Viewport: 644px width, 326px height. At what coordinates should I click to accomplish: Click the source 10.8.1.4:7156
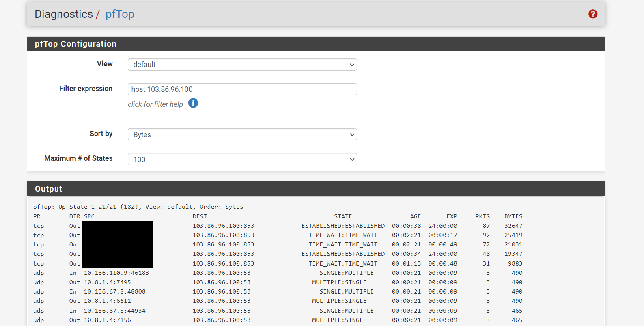(x=108, y=320)
